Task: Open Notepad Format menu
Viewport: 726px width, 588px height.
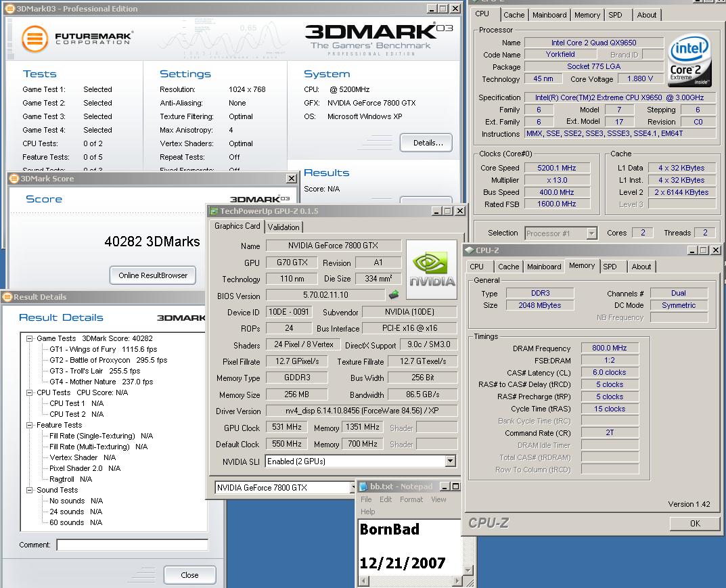Action: (411, 499)
